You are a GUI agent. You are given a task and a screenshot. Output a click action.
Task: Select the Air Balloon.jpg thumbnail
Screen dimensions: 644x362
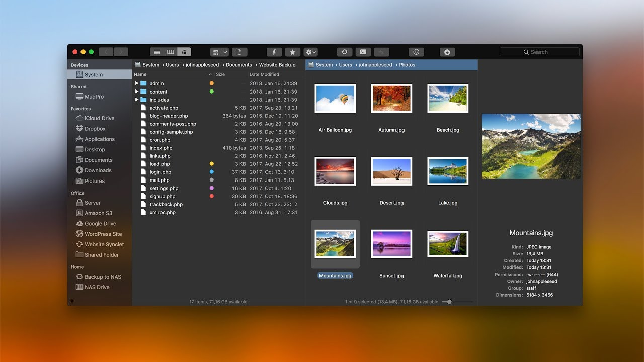click(x=335, y=99)
